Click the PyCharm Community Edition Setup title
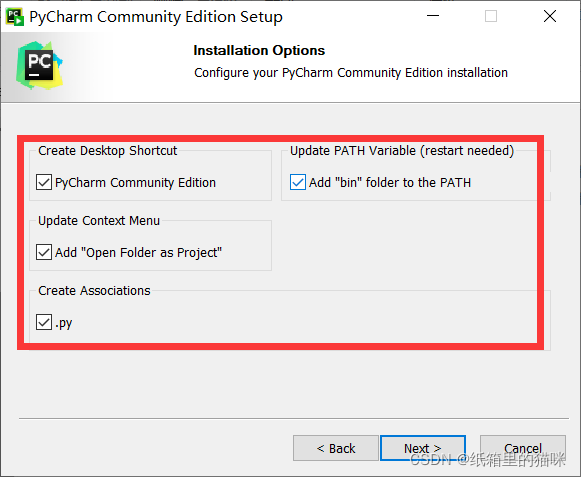 pyautogui.click(x=156, y=17)
